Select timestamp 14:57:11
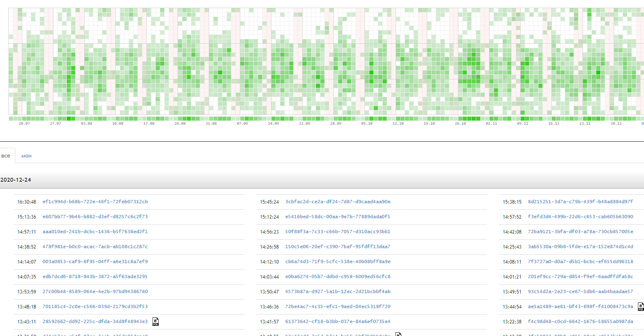This screenshot has width=644, height=336. point(27,232)
